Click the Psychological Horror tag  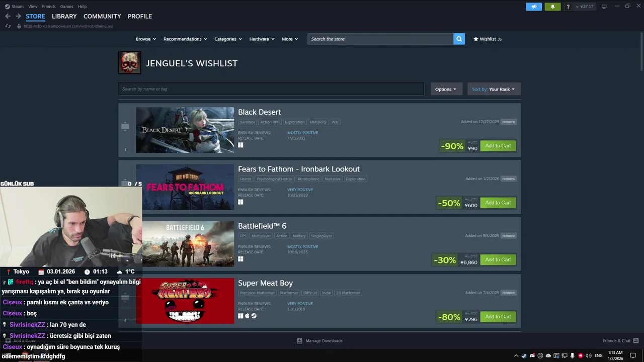tap(274, 179)
